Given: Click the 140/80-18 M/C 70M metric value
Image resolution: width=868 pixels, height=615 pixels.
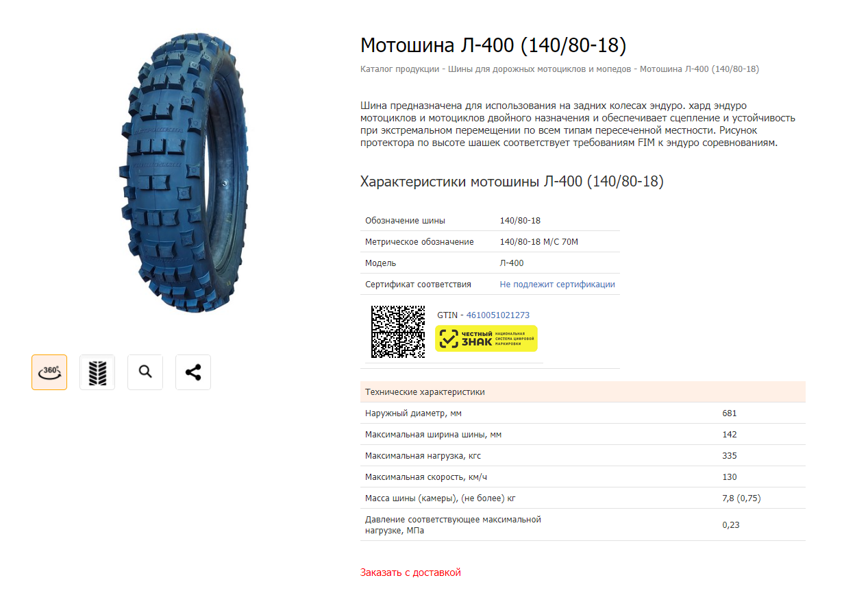Looking at the screenshot, I should pos(539,242).
